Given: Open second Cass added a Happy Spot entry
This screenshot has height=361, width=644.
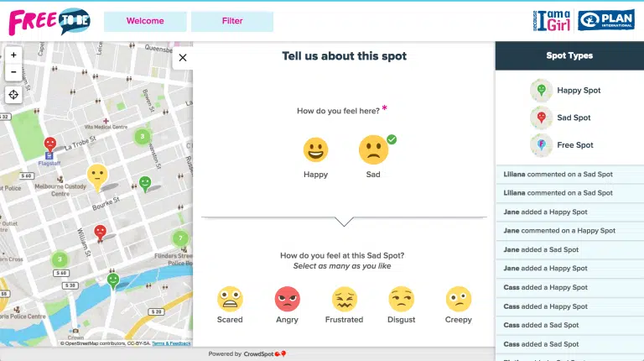Looking at the screenshot, I should (569, 306).
